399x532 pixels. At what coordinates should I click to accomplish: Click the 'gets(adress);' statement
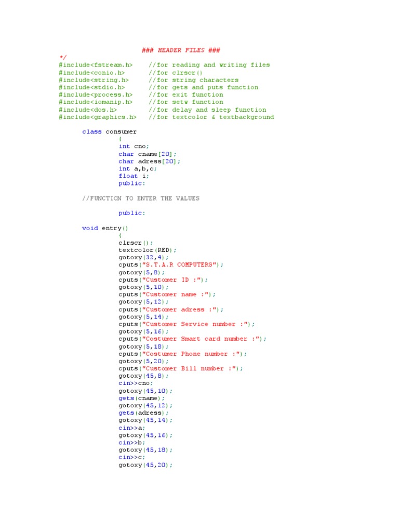(143, 413)
